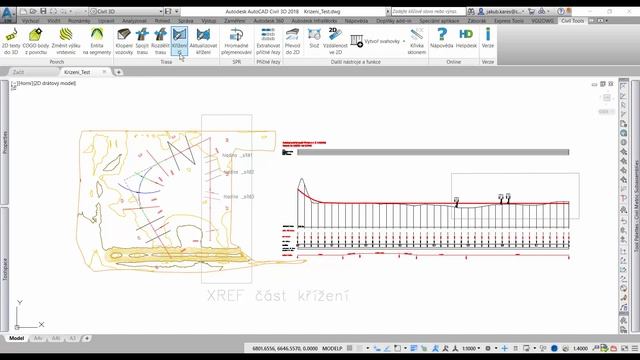Expand the Vytvoř svahovky dropdown arrow
The image size is (640, 360).
click(x=404, y=41)
